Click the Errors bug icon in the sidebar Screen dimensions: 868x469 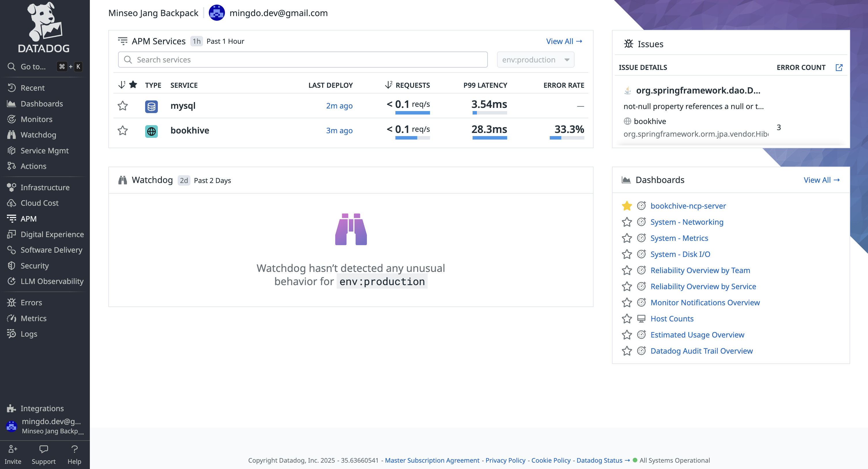tap(12, 302)
